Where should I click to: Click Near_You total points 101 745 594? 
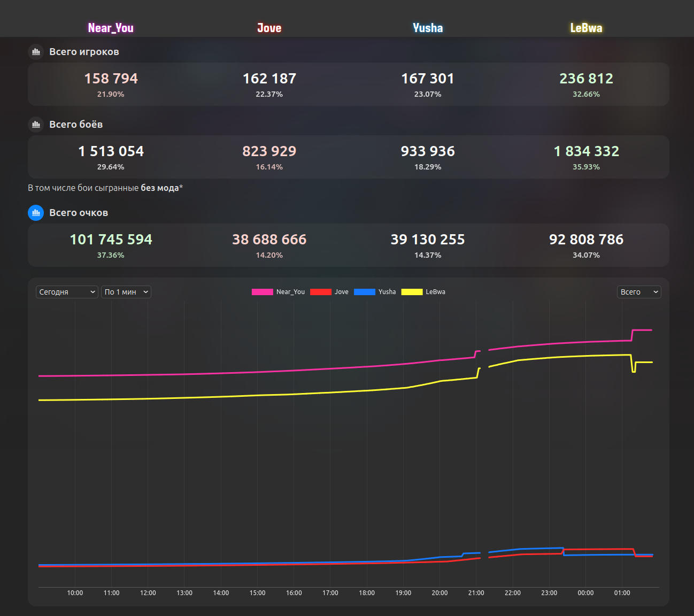pyautogui.click(x=111, y=240)
